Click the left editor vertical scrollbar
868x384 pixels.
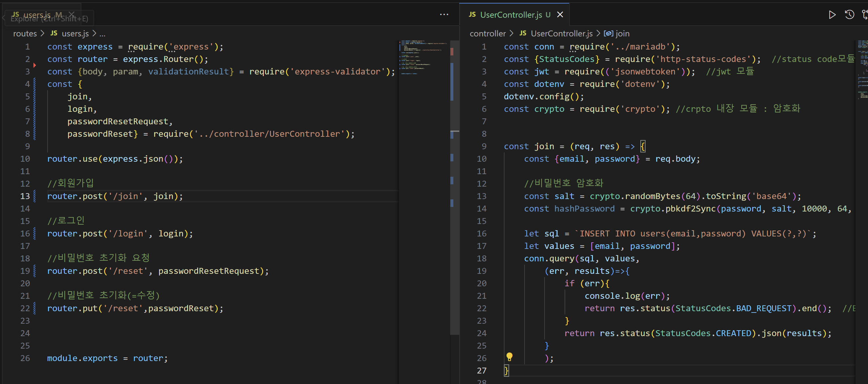pyautogui.click(x=455, y=188)
